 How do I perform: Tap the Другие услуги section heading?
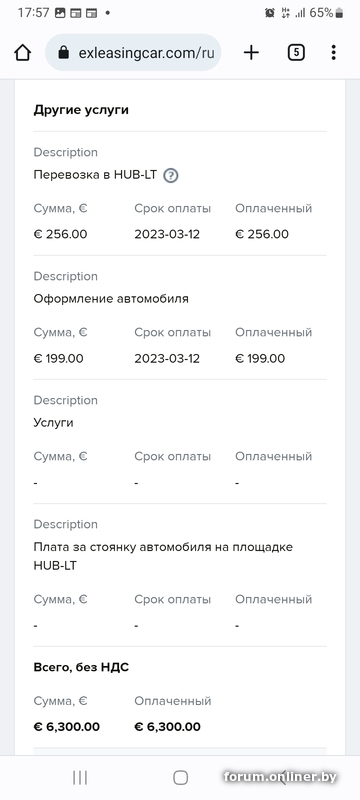[81, 110]
